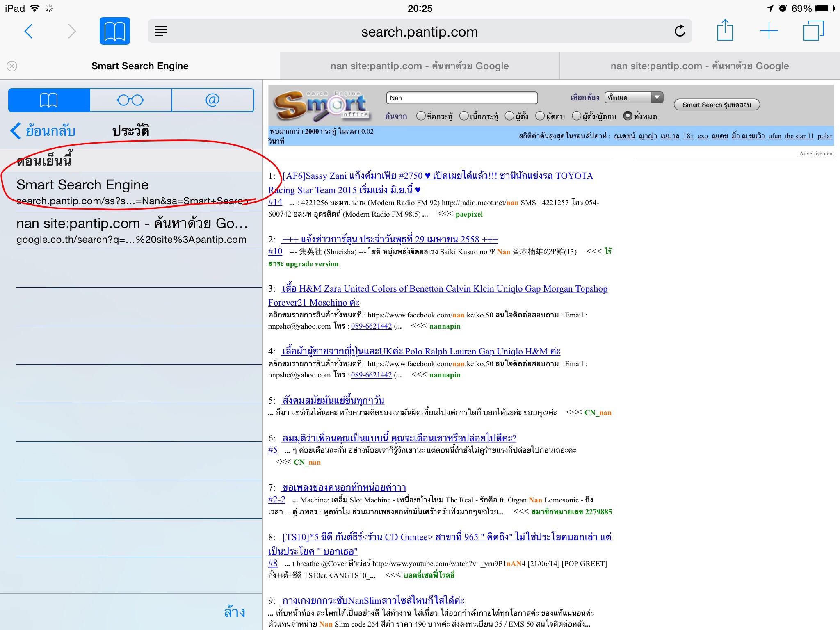The image size is (840, 630).
Task: Open trending keyword the star 11
Action: 799,136
